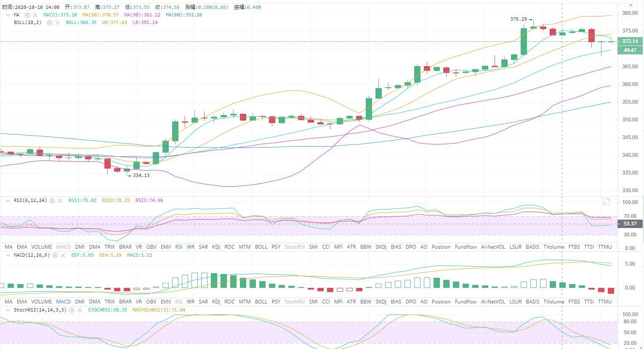Maximize the RSI panel with expand icon
This screenshot has width=644, height=349.
[x=606, y=201]
